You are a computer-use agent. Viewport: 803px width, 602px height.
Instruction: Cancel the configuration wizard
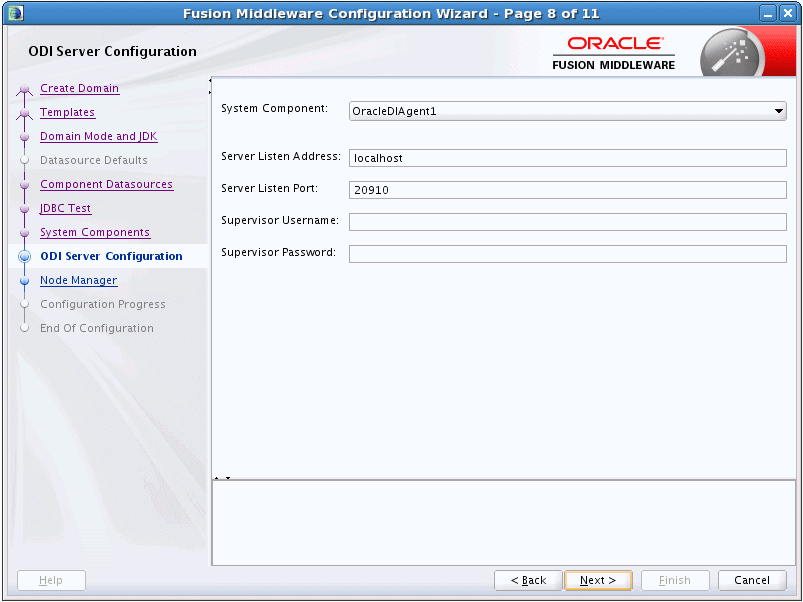(x=752, y=580)
